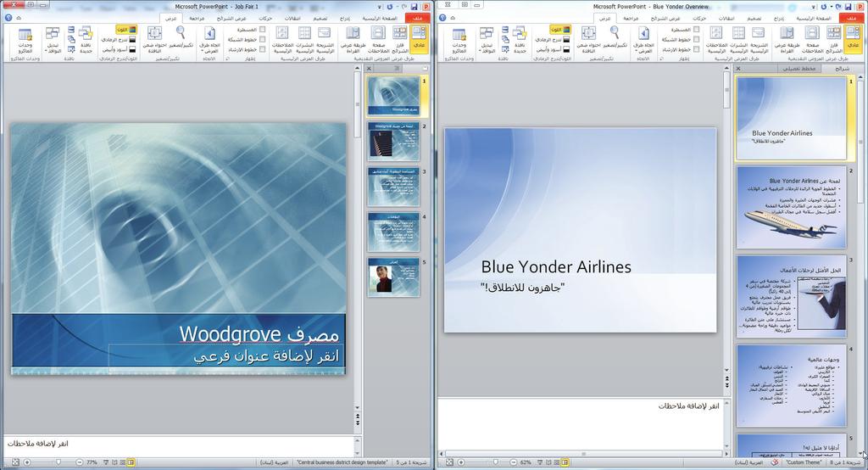Open Design tab in Blue Yonder window
The image size is (868, 470).
point(754,18)
